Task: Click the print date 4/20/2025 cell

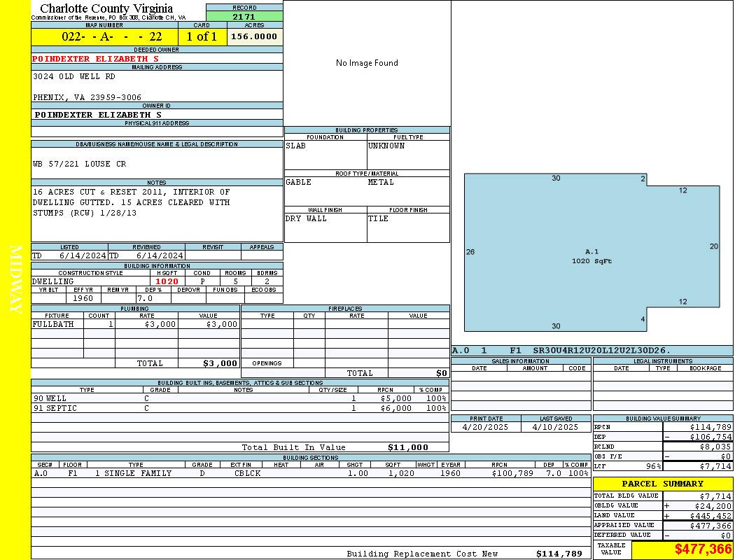Action: point(486,427)
